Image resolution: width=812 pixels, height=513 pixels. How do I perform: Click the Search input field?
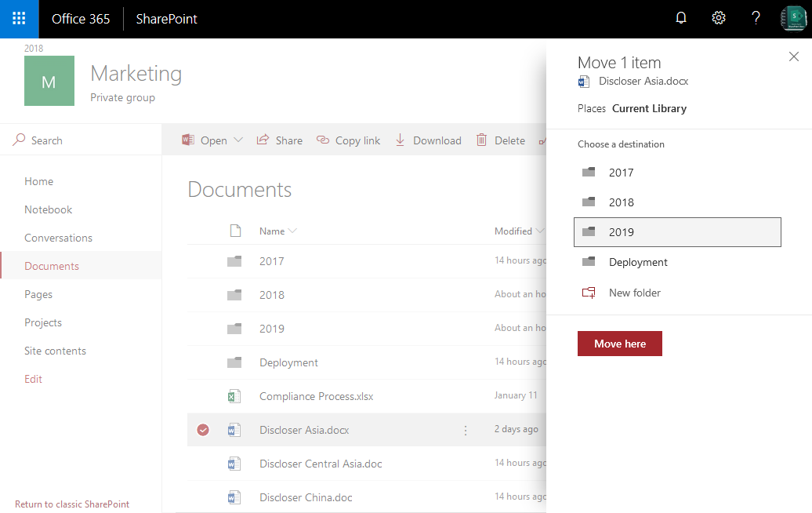click(47, 140)
